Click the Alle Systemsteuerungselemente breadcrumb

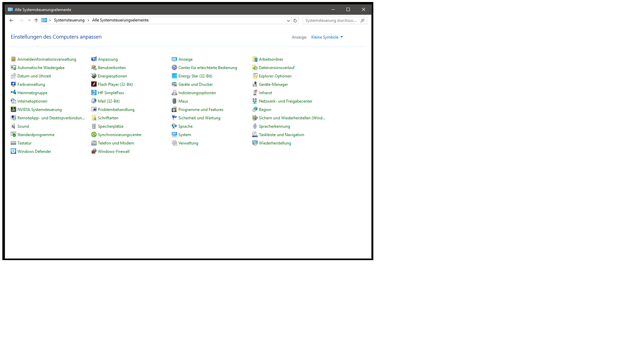tap(120, 20)
